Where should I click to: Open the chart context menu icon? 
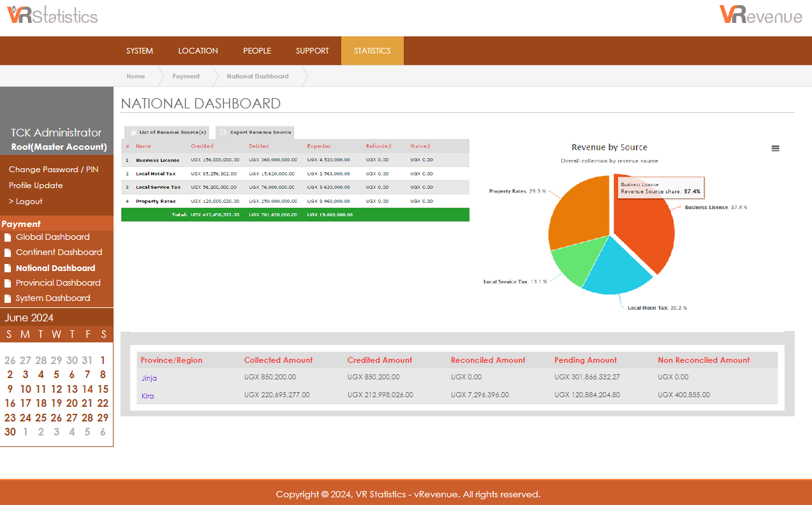pos(775,148)
